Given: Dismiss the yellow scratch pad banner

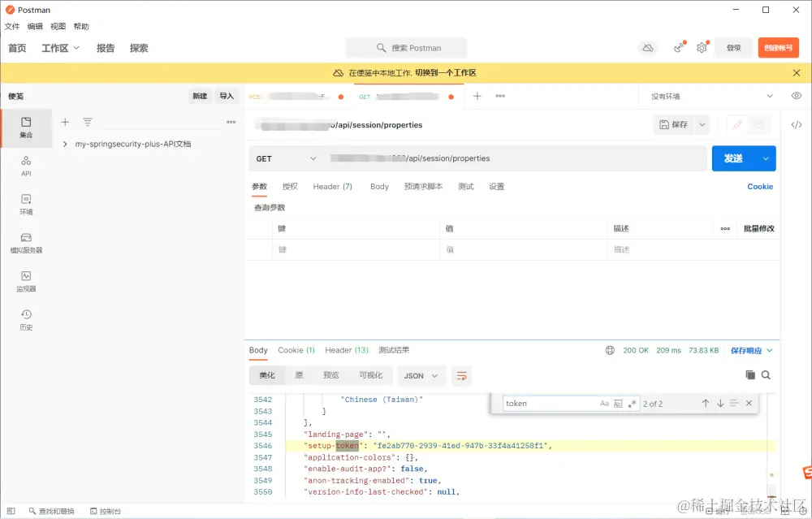Looking at the screenshot, I should pyautogui.click(x=797, y=73).
